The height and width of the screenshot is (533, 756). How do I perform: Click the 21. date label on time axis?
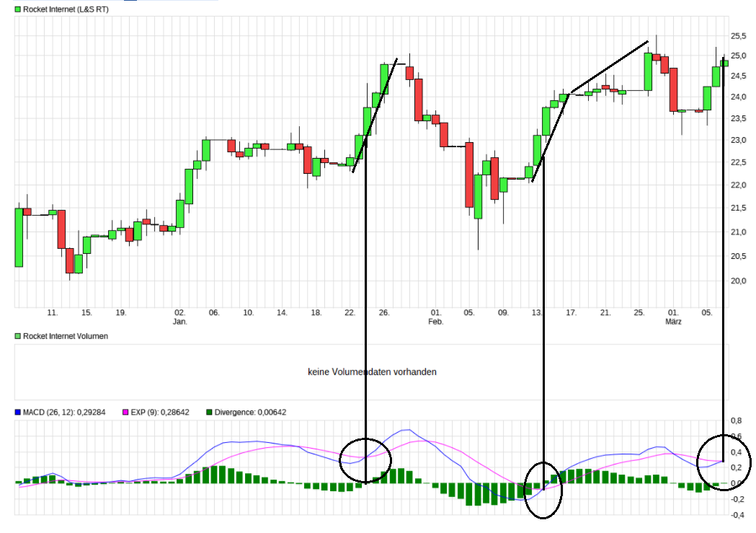(x=605, y=313)
